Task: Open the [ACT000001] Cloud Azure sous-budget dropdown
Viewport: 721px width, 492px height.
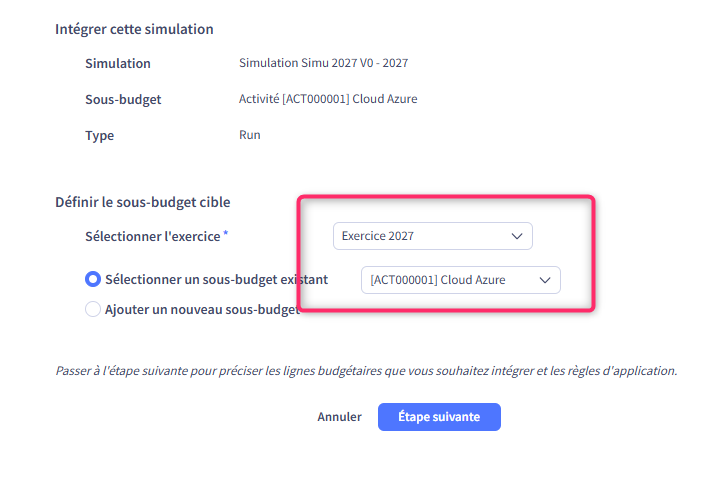Action: tap(450, 280)
